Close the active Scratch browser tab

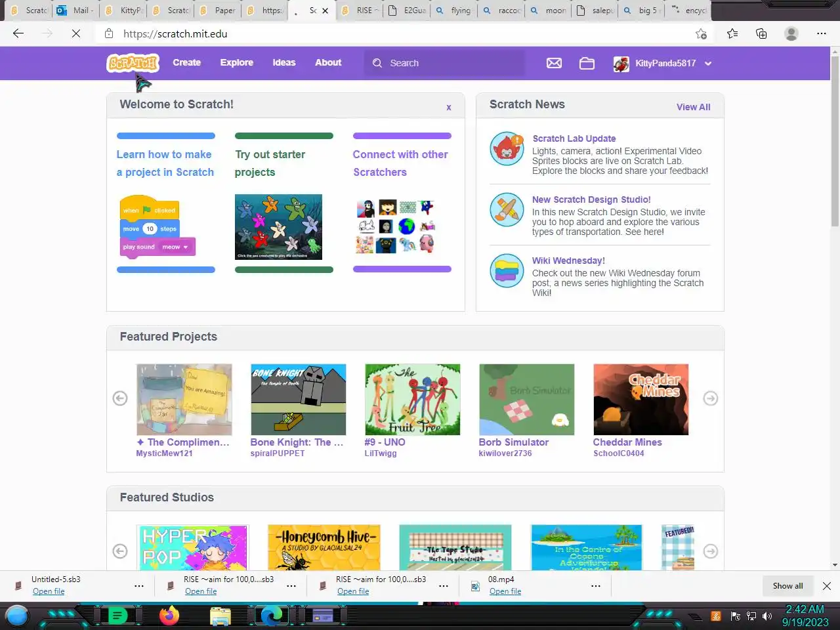pos(325,10)
